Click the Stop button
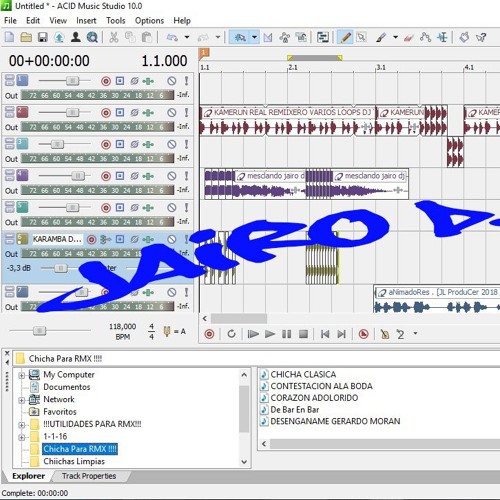The height and width of the screenshot is (500, 500). pyautogui.click(x=303, y=334)
